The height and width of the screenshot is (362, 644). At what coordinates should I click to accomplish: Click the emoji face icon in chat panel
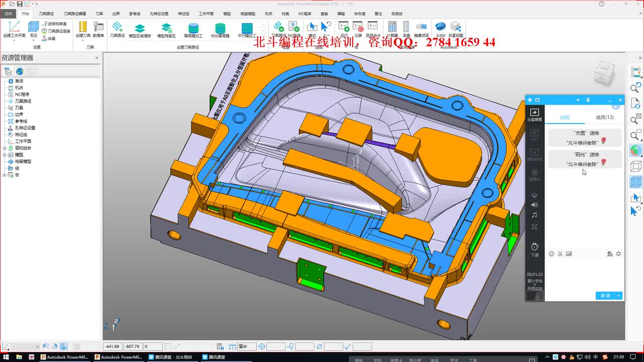pos(551,254)
